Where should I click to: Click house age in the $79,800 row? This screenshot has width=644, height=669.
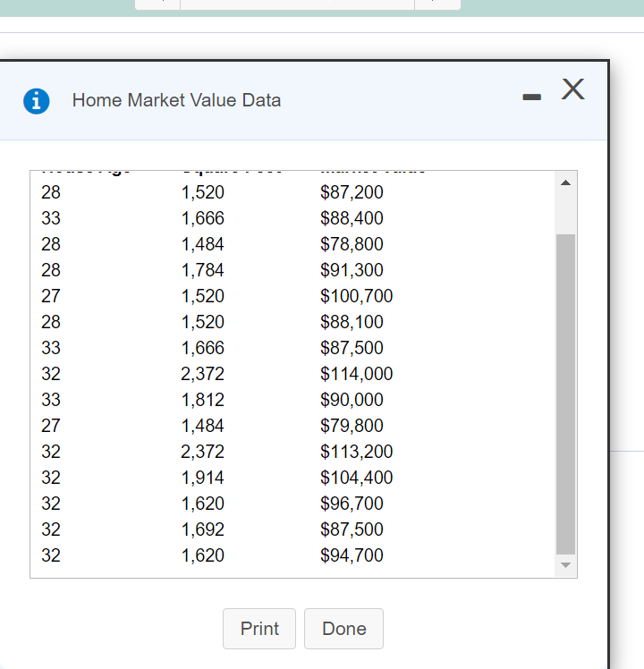point(51,426)
